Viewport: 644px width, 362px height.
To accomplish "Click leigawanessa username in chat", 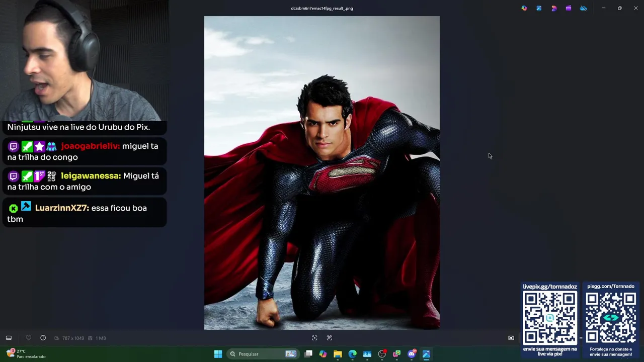I will (x=91, y=175).
